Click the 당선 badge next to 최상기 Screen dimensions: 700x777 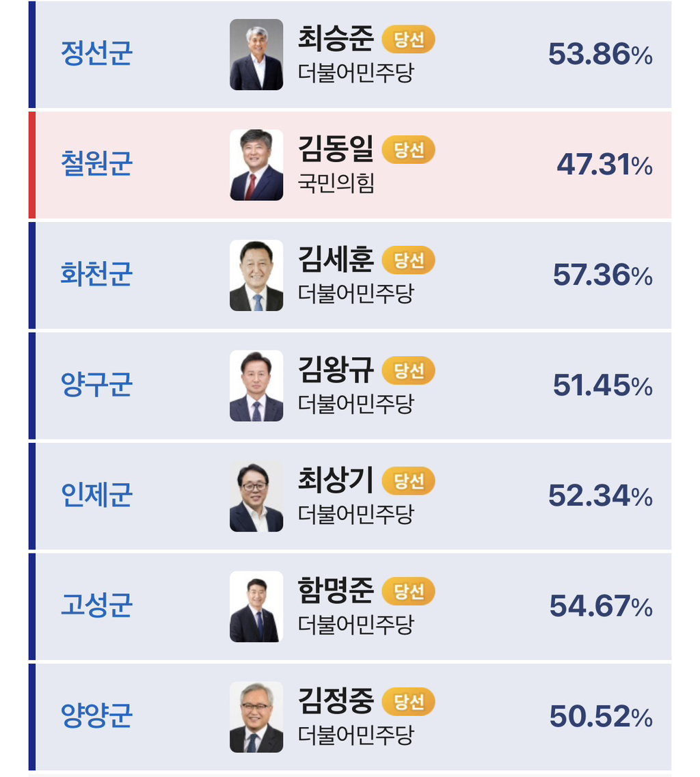(409, 481)
